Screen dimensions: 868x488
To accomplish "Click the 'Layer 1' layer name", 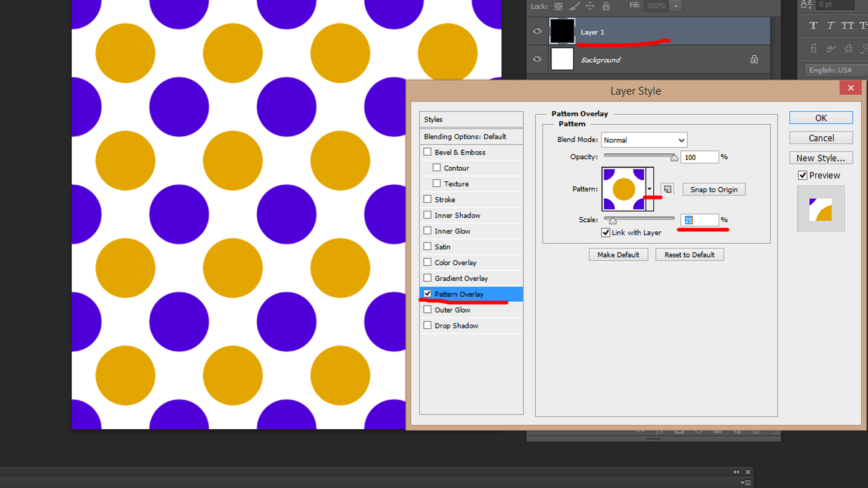I will coord(592,32).
